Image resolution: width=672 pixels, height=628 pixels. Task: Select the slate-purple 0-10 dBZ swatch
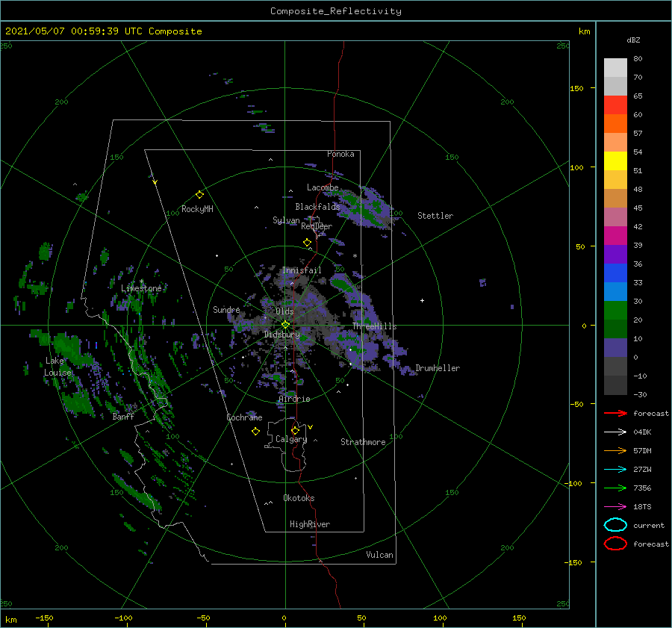coord(615,348)
